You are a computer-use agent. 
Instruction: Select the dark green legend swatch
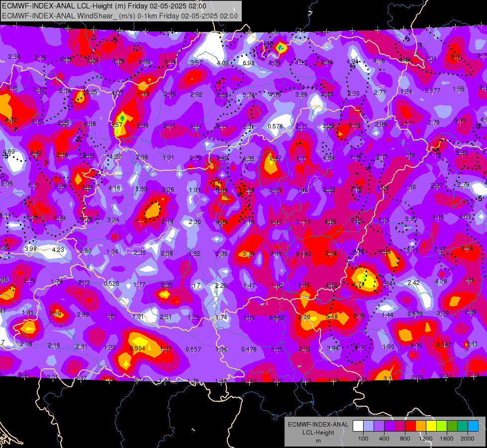[452, 426]
